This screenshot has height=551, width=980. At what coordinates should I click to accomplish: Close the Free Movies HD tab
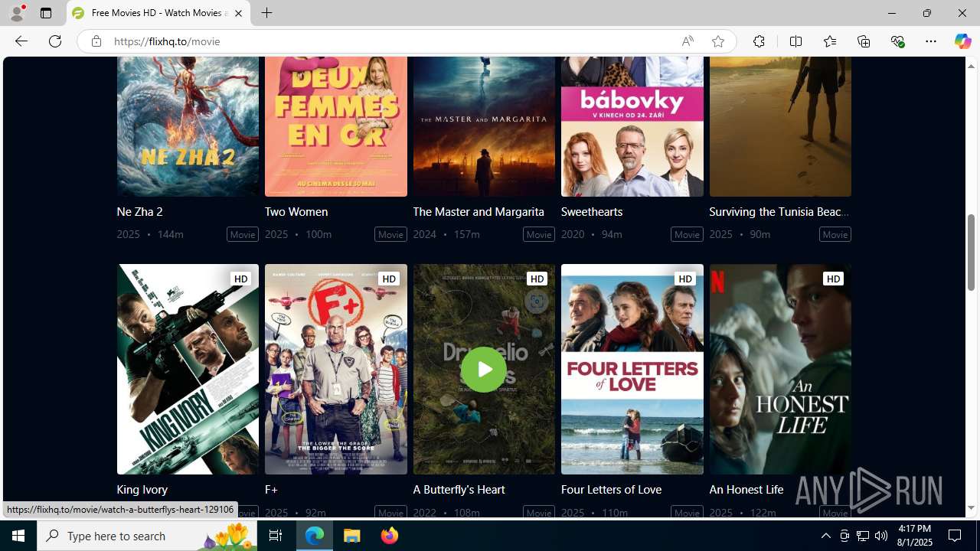238,13
